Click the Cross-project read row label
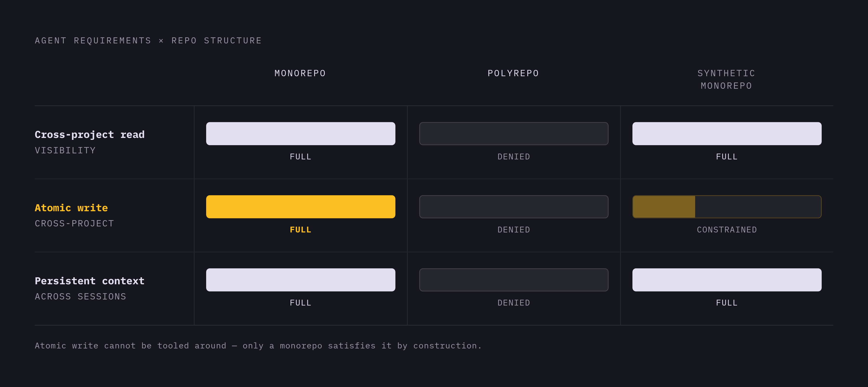868x387 pixels. coord(90,135)
